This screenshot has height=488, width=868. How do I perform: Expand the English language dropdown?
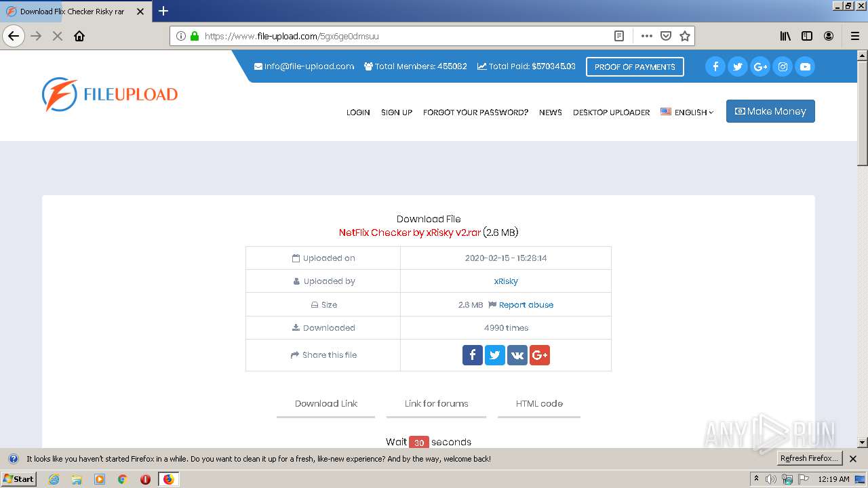pyautogui.click(x=687, y=112)
